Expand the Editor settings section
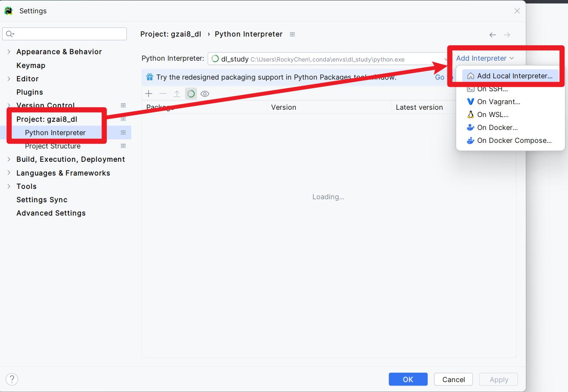 pos(9,79)
